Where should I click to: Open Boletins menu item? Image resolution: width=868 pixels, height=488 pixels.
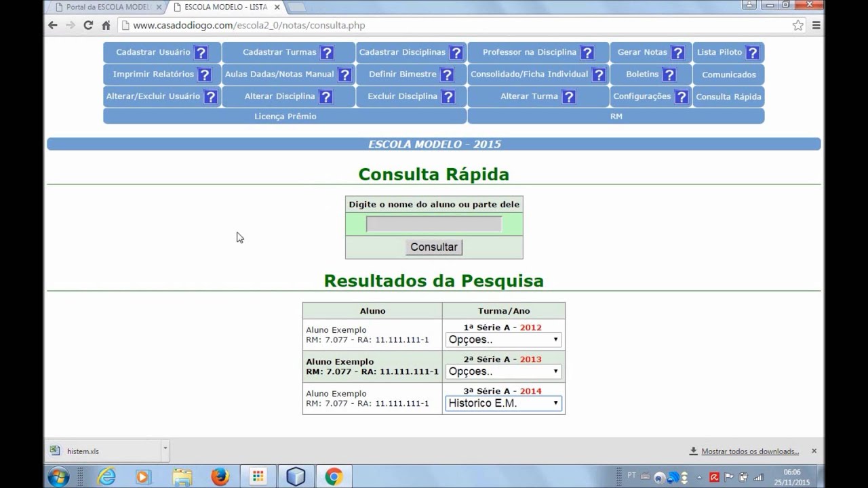[x=642, y=75]
